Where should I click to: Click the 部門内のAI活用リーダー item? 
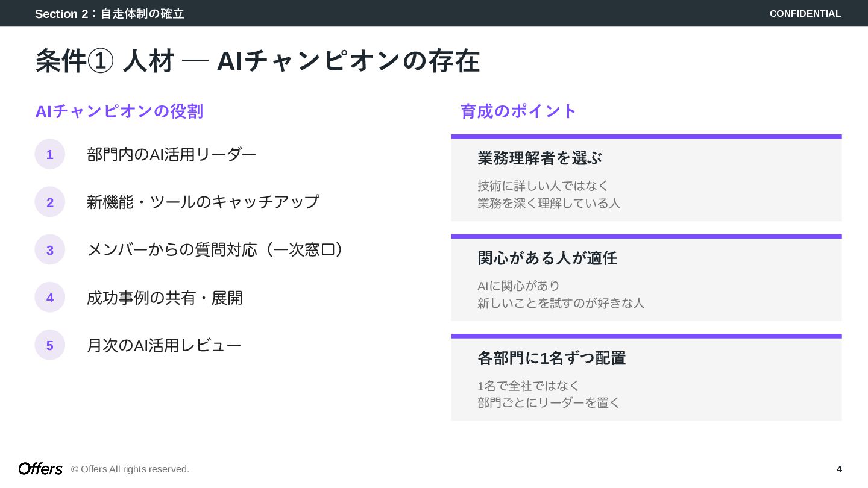(172, 154)
